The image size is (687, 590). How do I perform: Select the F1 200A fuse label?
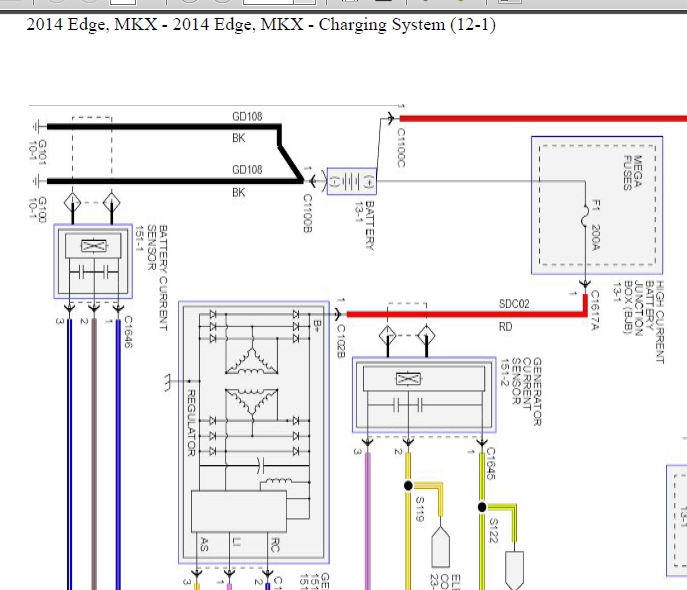(x=595, y=225)
